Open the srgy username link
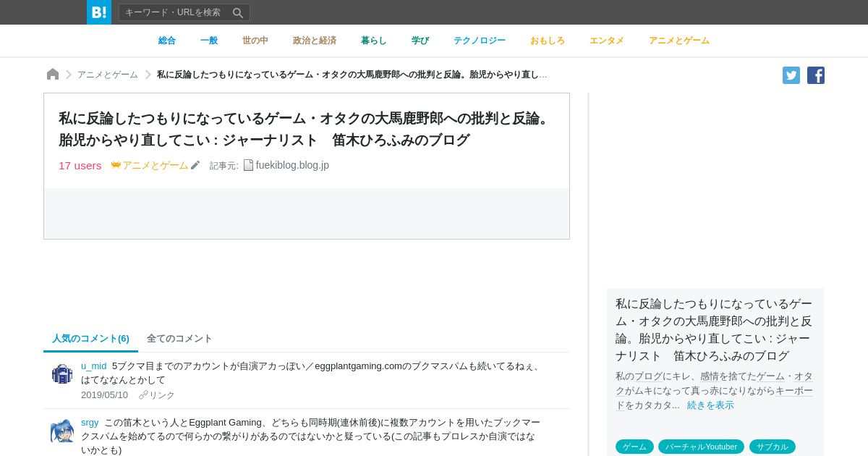The width and height of the screenshot is (868, 456). pos(90,423)
